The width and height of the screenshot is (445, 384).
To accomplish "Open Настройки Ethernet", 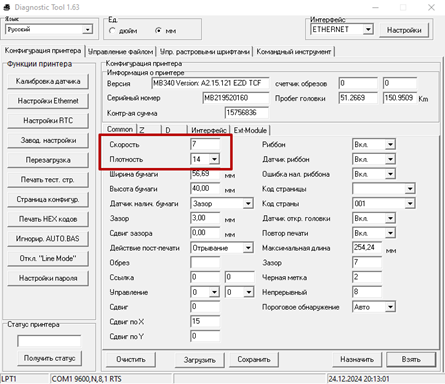I will [48, 101].
